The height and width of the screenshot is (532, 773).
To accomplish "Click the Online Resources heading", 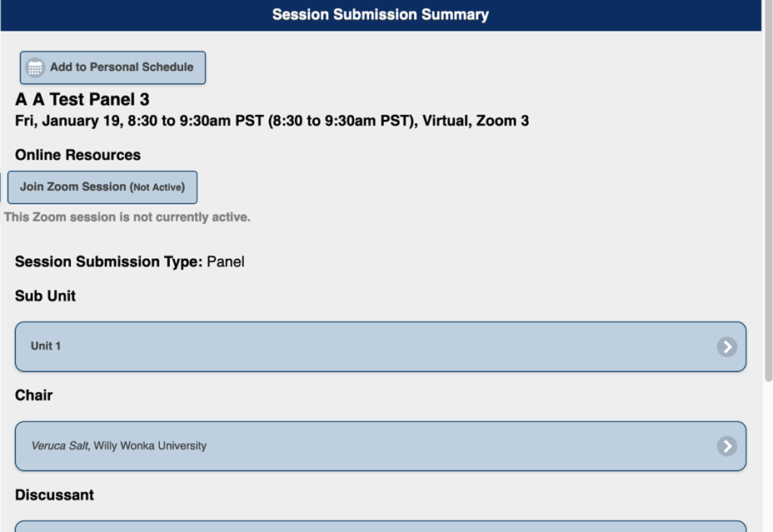I will (x=77, y=155).
